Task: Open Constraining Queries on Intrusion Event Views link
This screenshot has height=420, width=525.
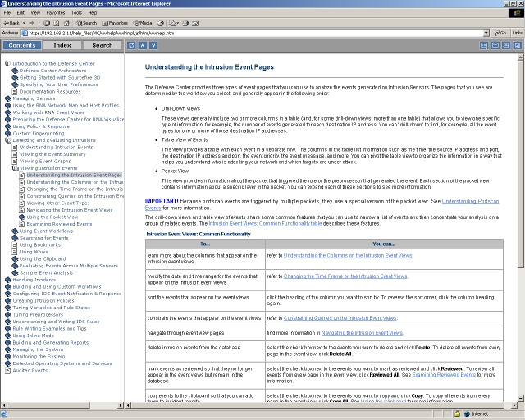Action: coord(340,318)
